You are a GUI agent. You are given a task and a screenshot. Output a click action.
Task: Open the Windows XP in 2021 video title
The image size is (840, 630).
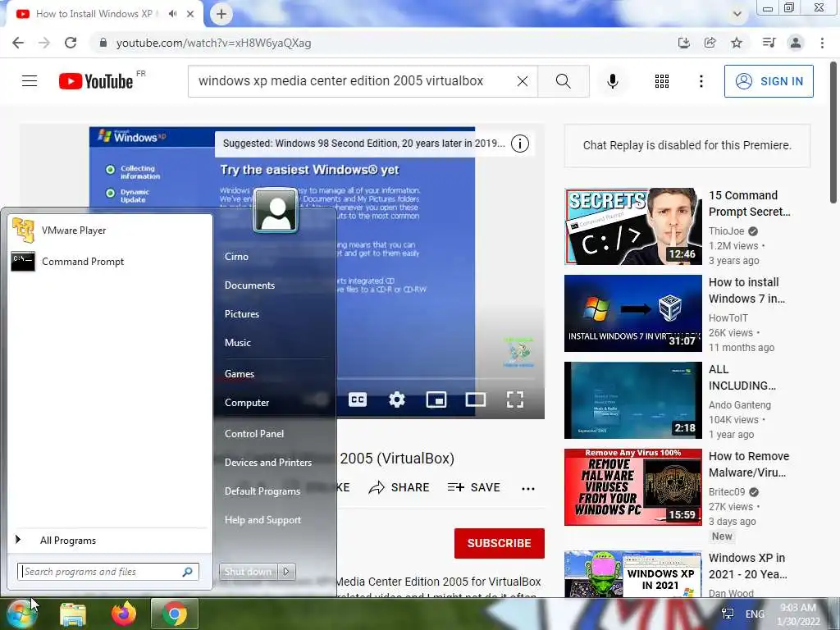[748, 566]
